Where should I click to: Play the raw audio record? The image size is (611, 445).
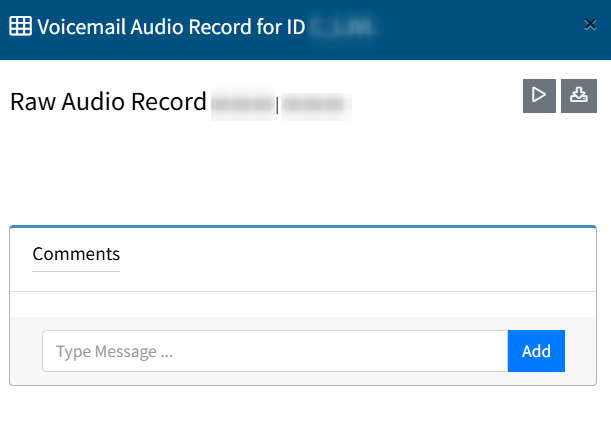(539, 96)
